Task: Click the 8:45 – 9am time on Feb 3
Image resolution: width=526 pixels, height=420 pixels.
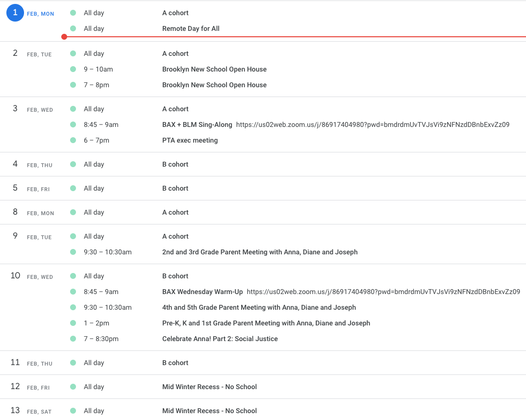Action: (101, 124)
